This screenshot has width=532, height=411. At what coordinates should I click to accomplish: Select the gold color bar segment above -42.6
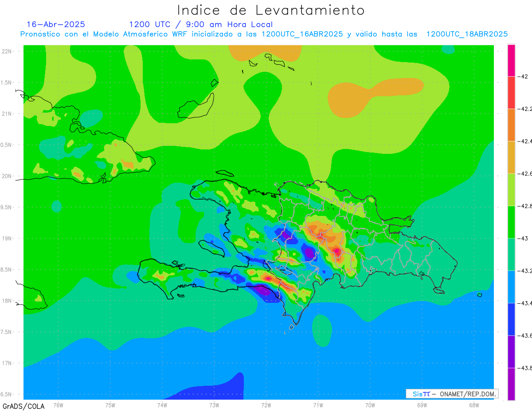coord(511,157)
